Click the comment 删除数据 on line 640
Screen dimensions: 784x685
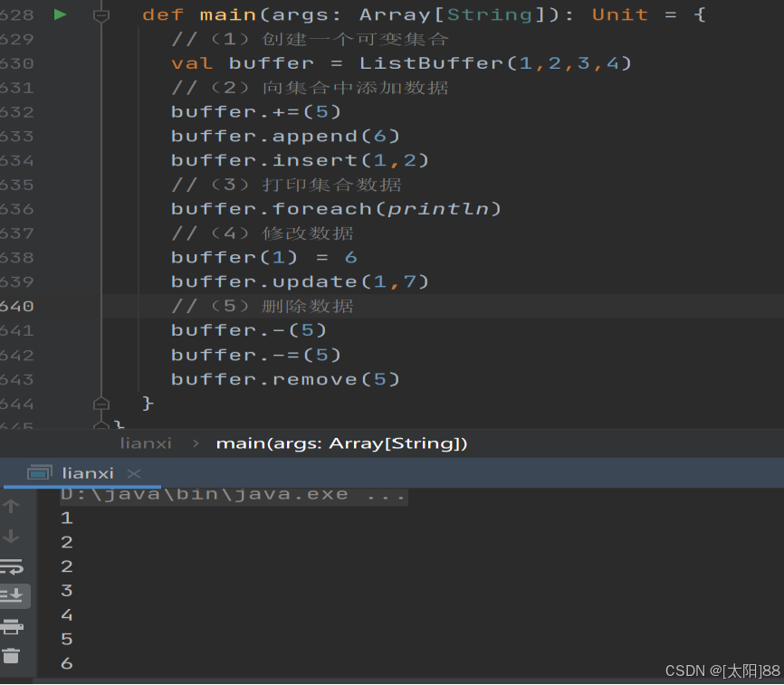307,306
